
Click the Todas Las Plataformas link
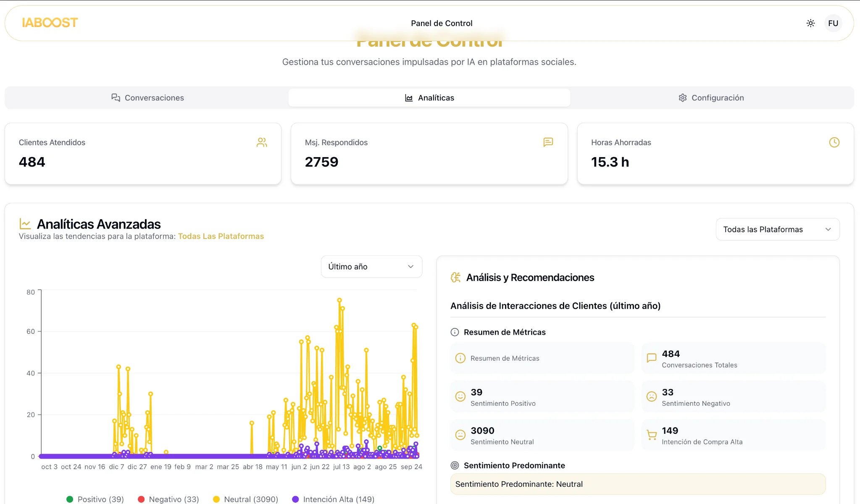pos(221,236)
